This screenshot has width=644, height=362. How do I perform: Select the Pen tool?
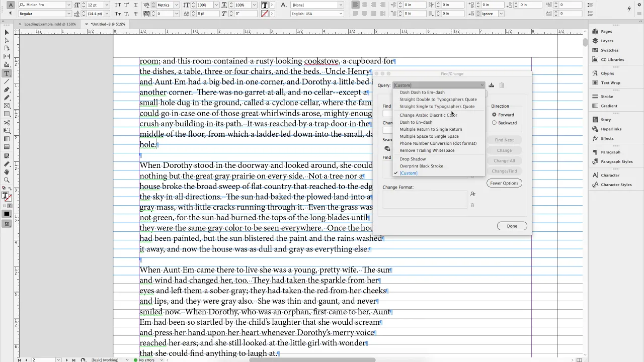[x=7, y=89]
